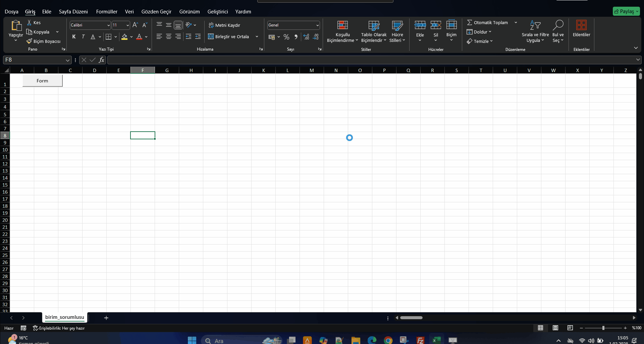644x344 pixels.
Task: Open Tablo Olarak Biçimlendir gallery
Action: tap(374, 31)
